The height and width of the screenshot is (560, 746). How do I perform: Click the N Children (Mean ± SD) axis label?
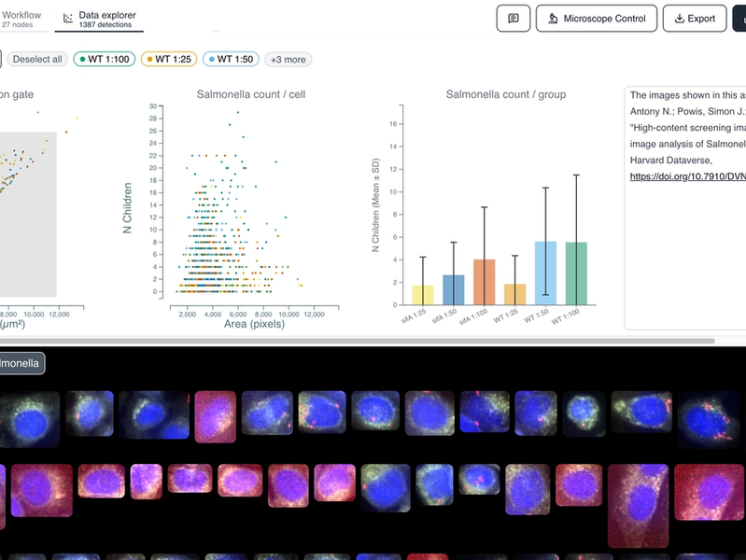(x=376, y=205)
